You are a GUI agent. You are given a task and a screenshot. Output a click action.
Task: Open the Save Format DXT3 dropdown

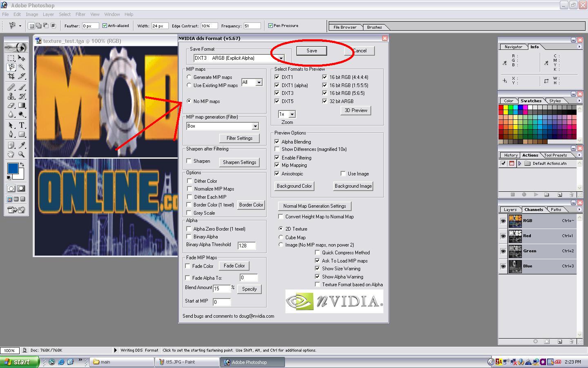281,58
